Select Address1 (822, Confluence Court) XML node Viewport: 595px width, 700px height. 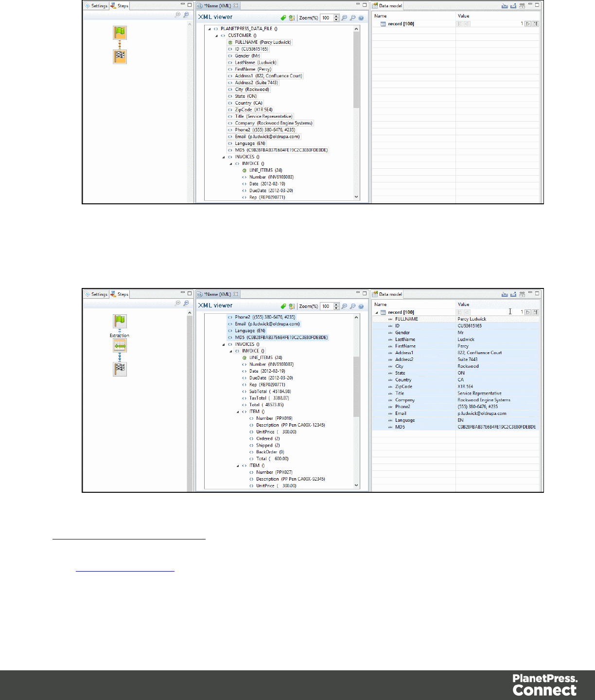265,76
